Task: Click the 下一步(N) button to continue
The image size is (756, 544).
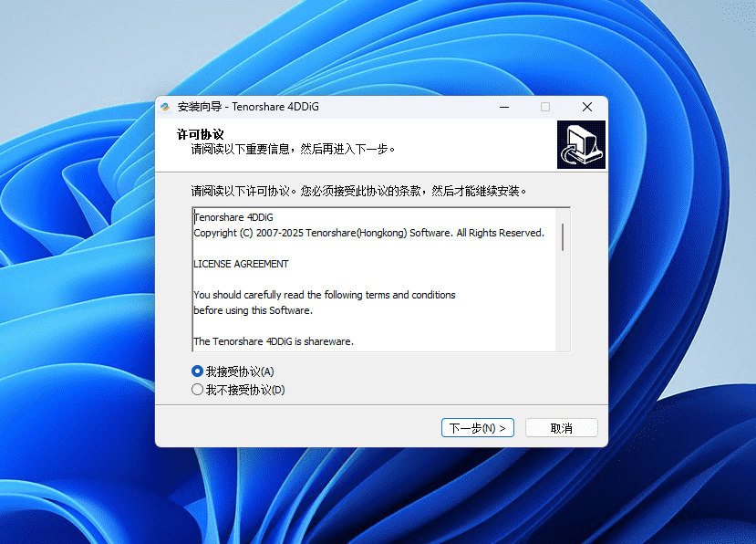Action: [x=477, y=427]
